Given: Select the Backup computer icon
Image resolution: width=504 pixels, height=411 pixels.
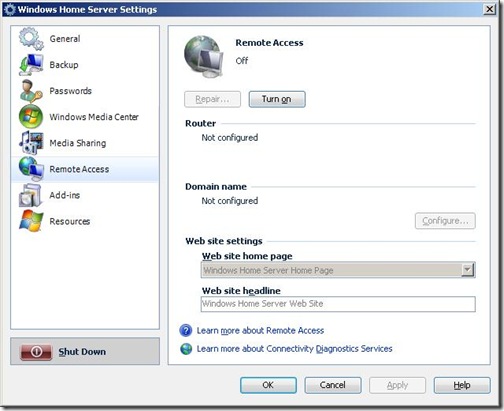Looking at the screenshot, I should [x=31, y=65].
